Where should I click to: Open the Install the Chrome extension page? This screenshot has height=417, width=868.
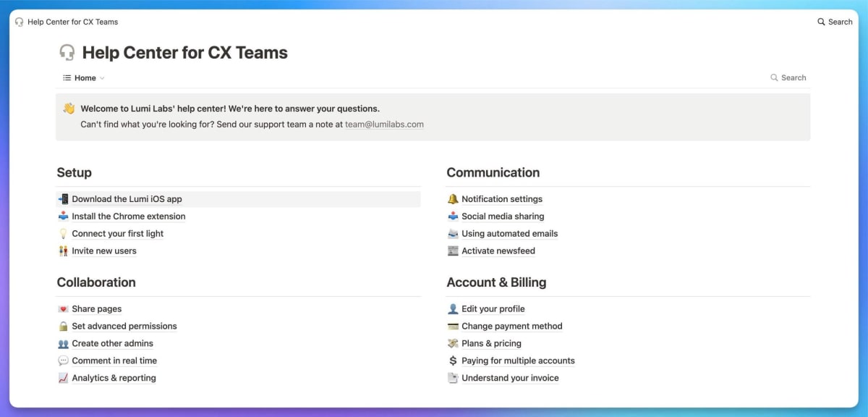(128, 216)
